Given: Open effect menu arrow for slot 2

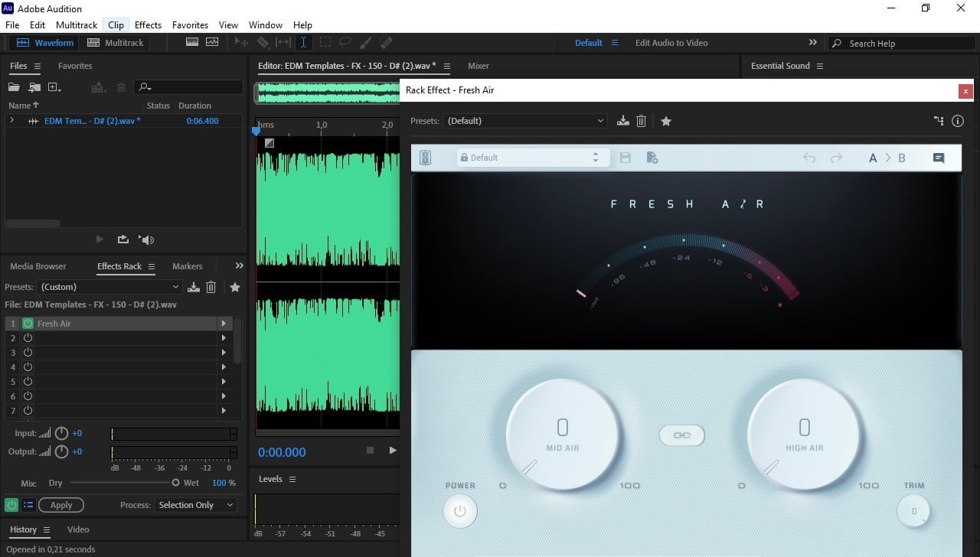Looking at the screenshot, I should 224,338.
